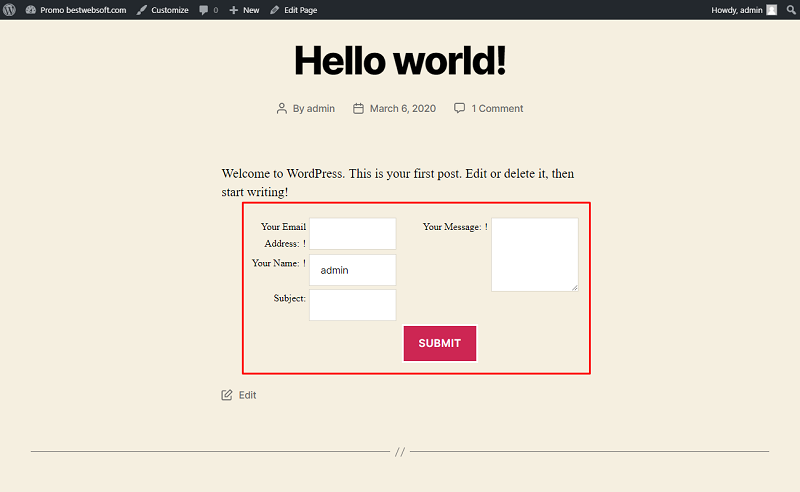The image size is (800, 492).
Task: Grab the message textarea resize handle
Action: 574,288
